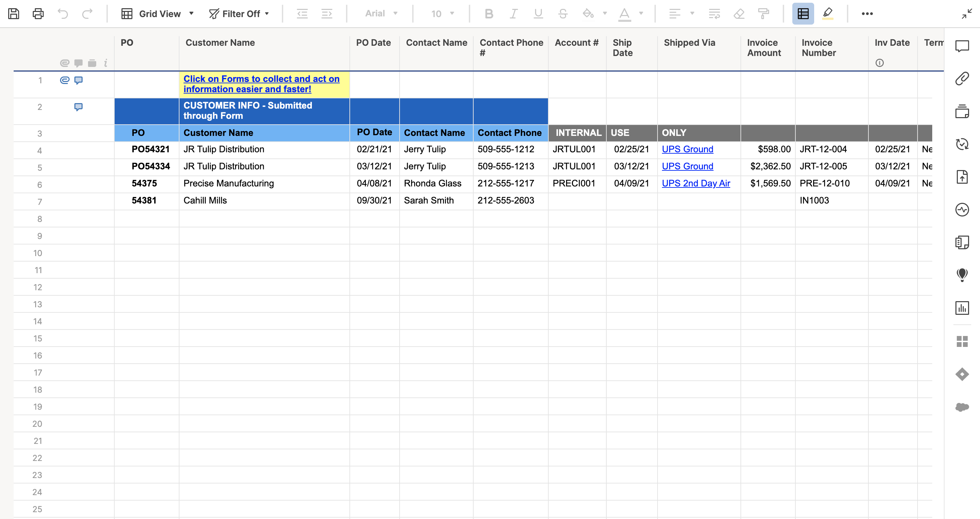Open the font size dropdown
This screenshot has height=519, width=980.
[451, 13]
